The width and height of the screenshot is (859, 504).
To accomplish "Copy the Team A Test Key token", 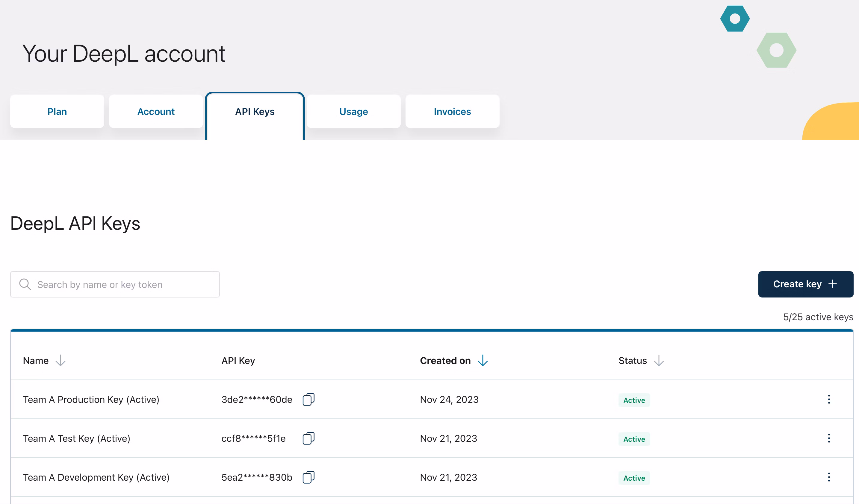I will pyautogui.click(x=308, y=438).
